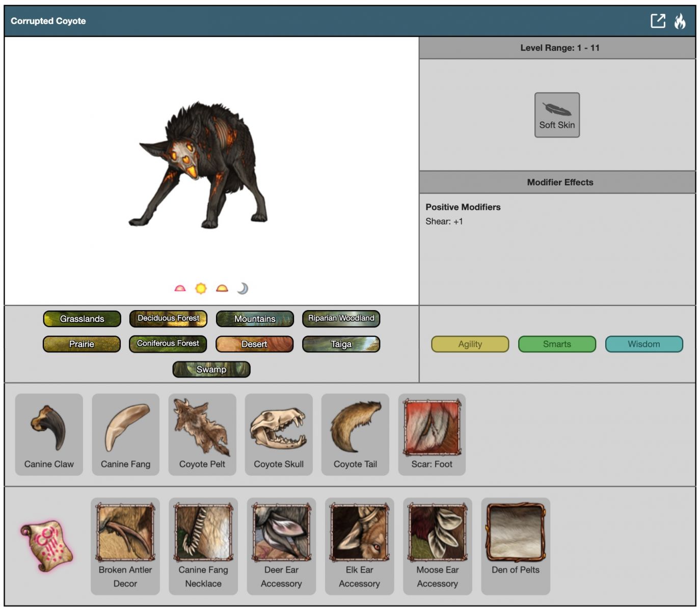This screenshot has height=610, width=700.
Task: Select the Scar: Foot item
Action: pyautogui.click(x=432, y=434)
